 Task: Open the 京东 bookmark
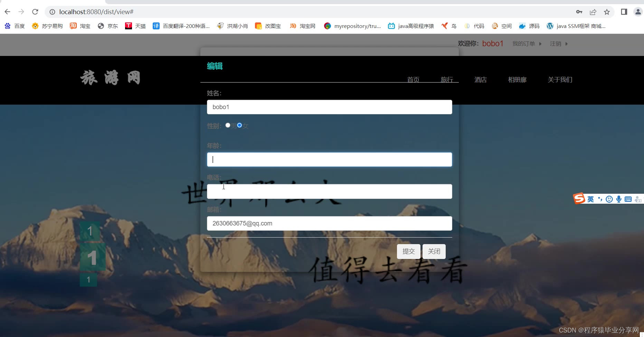click(108, 26)
